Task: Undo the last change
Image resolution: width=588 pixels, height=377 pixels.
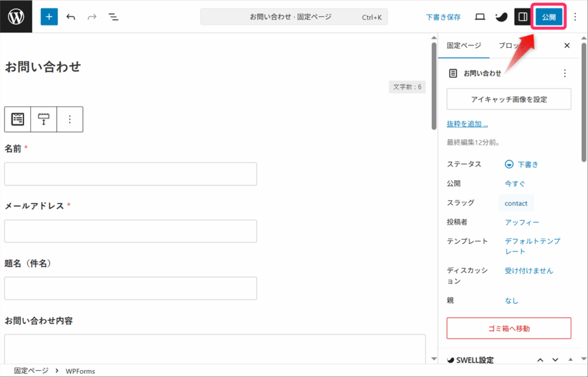Action: [71, 17]
